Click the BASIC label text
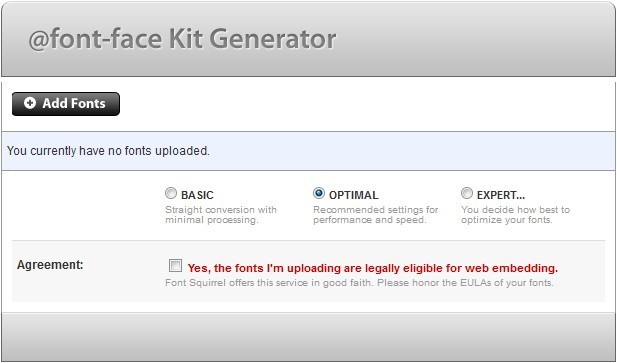Screen dimensions: 617x363 (197, 195)
